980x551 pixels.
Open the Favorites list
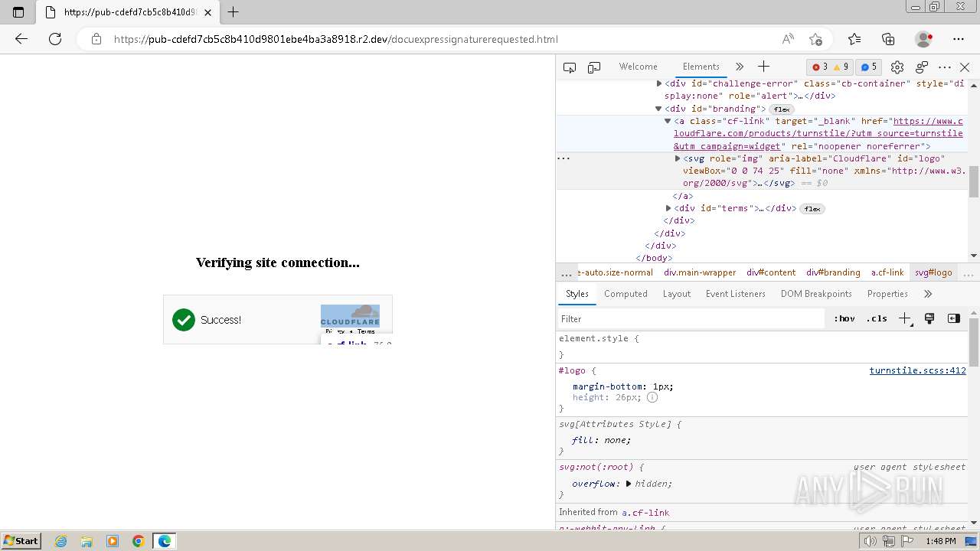pos(854,39)
